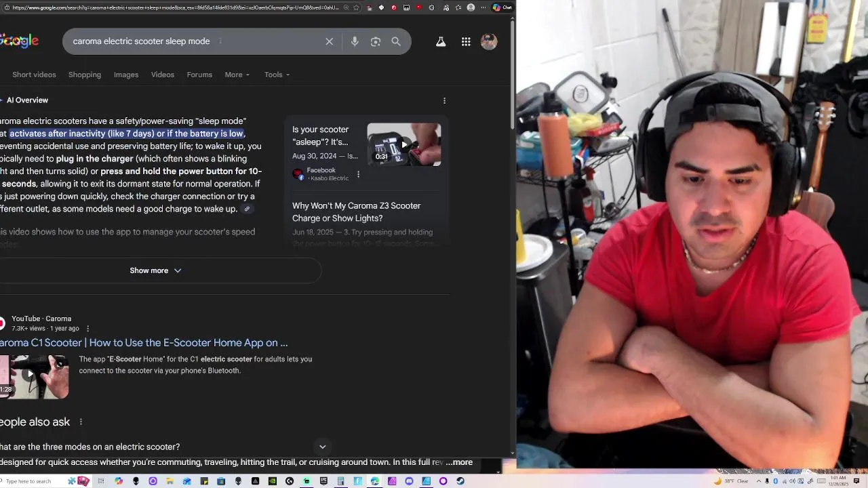Screen dimensions: 868x488
Task: Open the taskbar clock showing 1:01 AM
Action: pyautogui.click(x=838, y=481)
